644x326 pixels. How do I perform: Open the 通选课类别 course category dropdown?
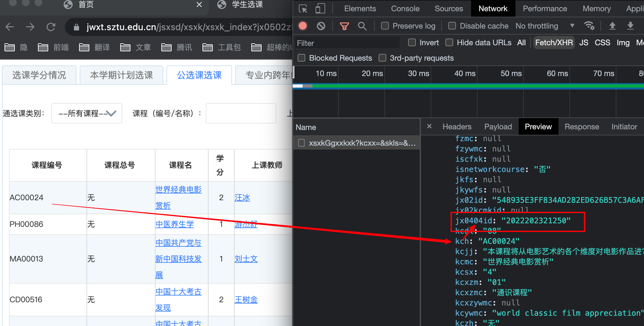coord(86,113)
